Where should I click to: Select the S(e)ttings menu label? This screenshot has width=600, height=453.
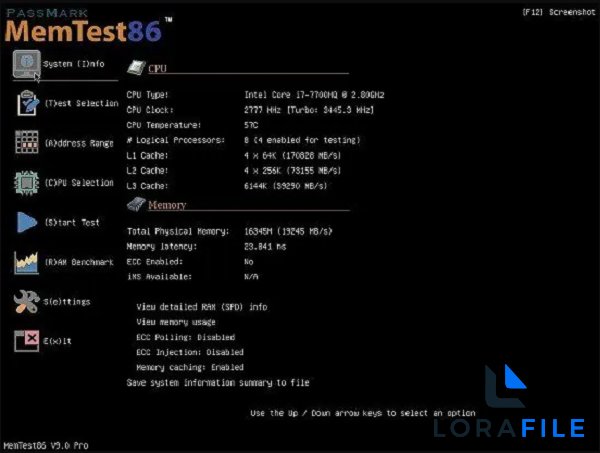67,302
